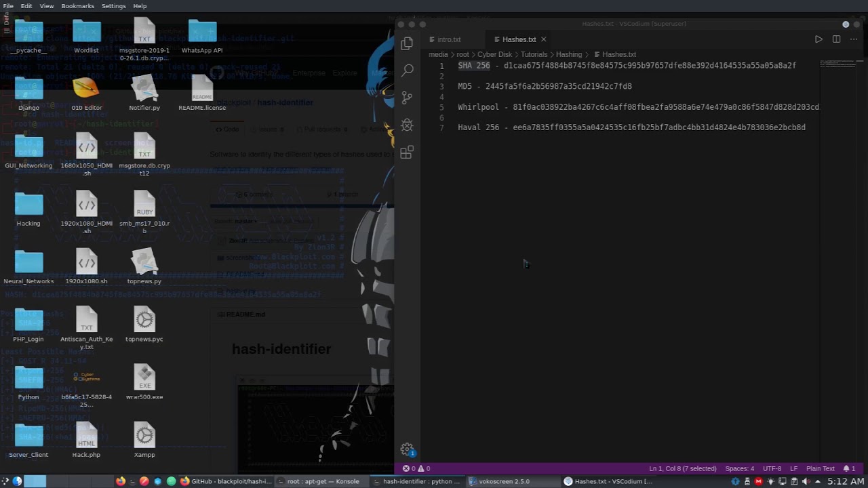Open the Run and Debug view
The width and height of the screenshot is (868, 488).
(407, 125)
